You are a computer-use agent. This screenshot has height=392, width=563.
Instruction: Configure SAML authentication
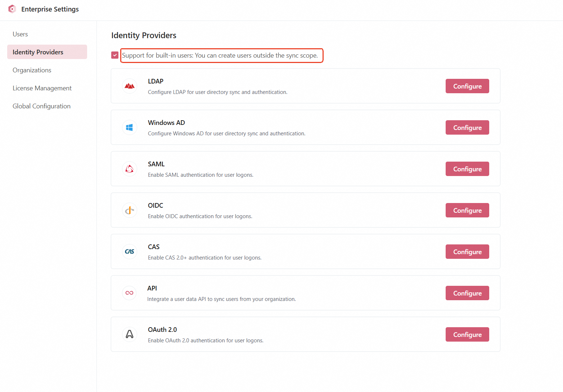click(467, 169)
